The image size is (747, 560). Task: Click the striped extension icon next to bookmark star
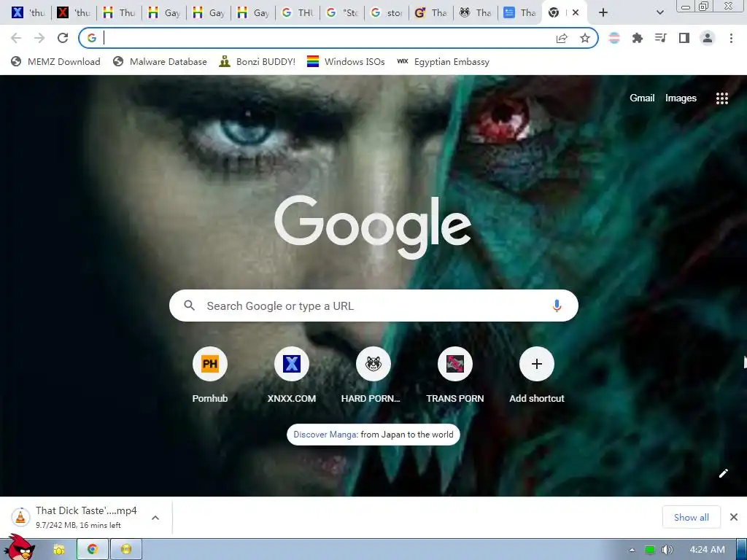click(614, 38)
